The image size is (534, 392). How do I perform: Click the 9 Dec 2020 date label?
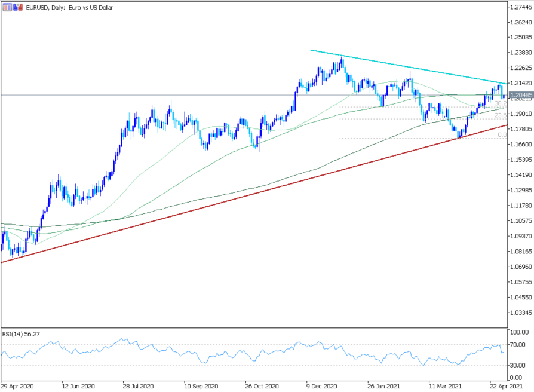click(x=322, y=386)
